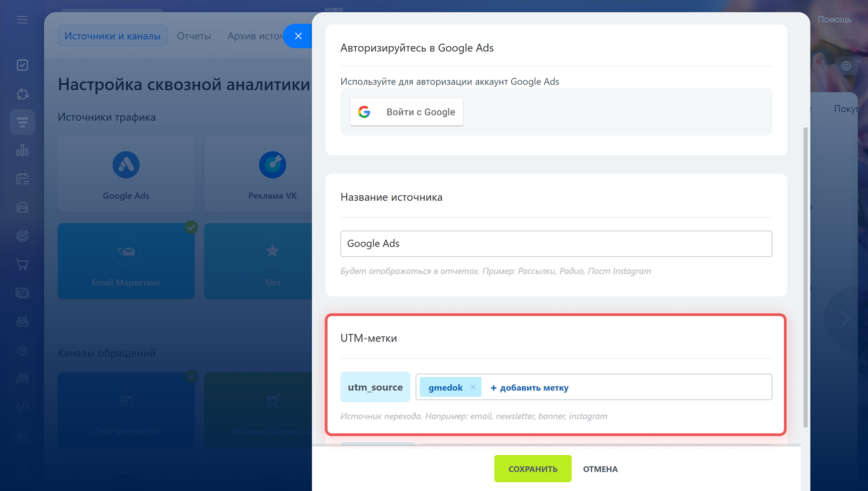Open the Сайт Битрикс24 channel tile
This screenshot has height=491, width=868.
[126, 410]
